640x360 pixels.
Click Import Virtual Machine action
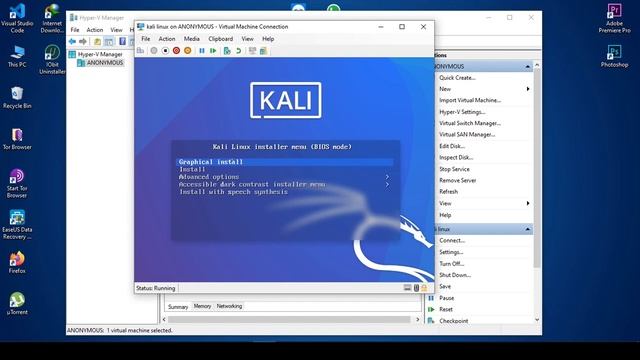click(x=470, y=100)
